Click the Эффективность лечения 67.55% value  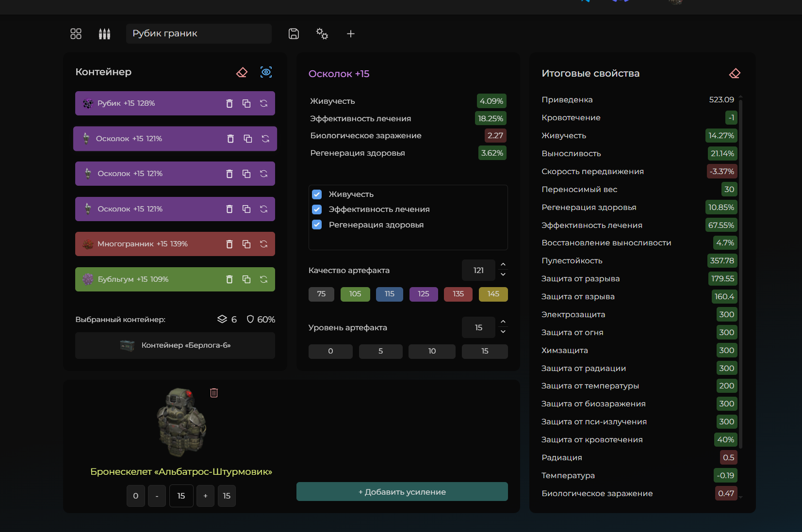(721, 225)
